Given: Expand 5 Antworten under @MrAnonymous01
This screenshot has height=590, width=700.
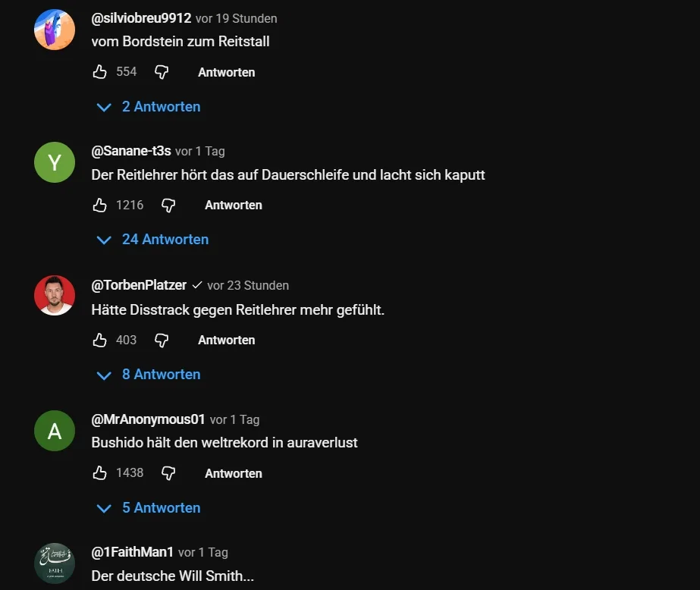Looking at the screenshot, I should pyautogui.click(x=149, y=508).
